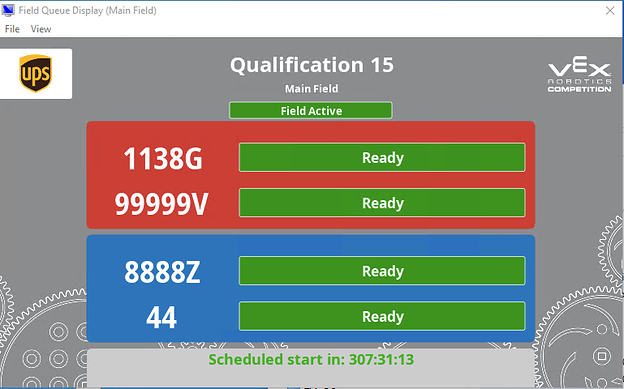This screenshot has width=624, height=389.
Task: Click the Ready status for team 8888Z
Action: (382, 271)
